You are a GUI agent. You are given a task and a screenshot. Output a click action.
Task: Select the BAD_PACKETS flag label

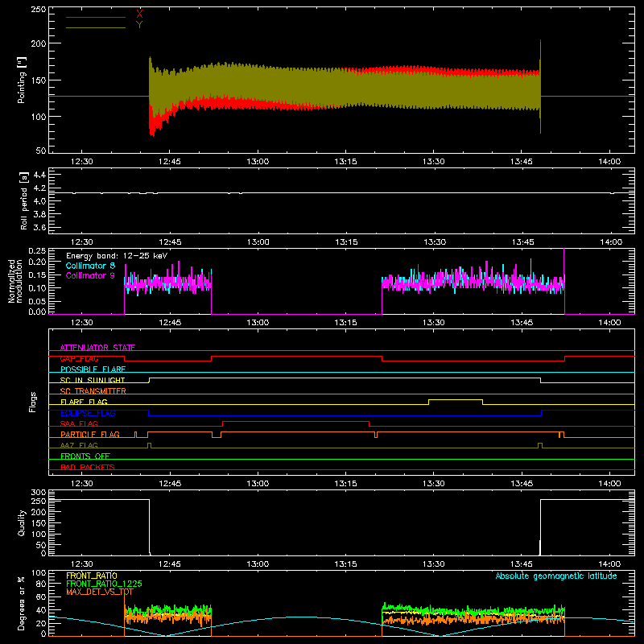[x=88, y=467]
